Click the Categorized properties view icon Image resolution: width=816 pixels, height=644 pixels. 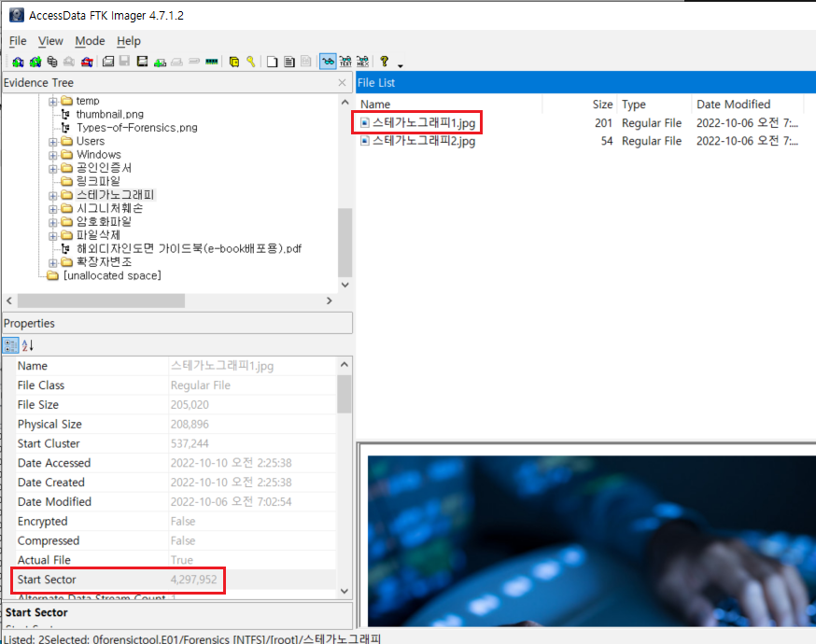pos(10,345)
